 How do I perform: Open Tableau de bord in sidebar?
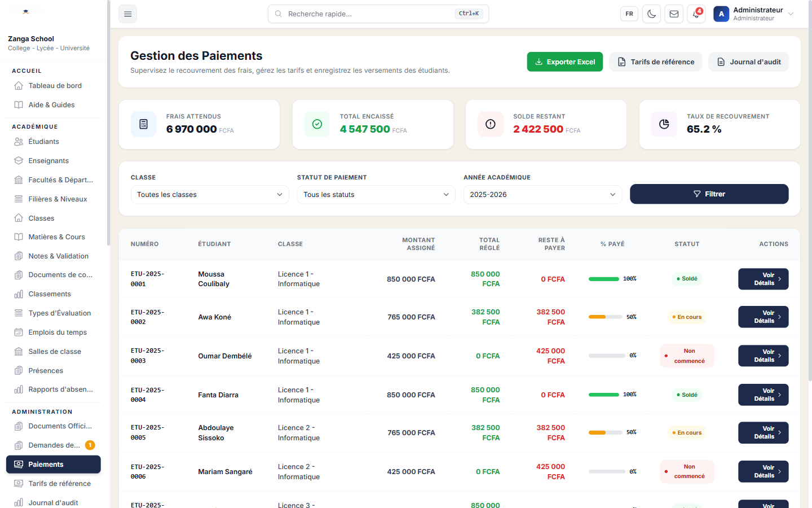(54, 86)
